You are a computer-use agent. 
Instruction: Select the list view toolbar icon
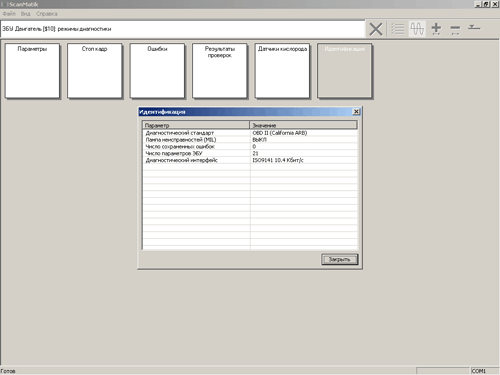[397, 29]
